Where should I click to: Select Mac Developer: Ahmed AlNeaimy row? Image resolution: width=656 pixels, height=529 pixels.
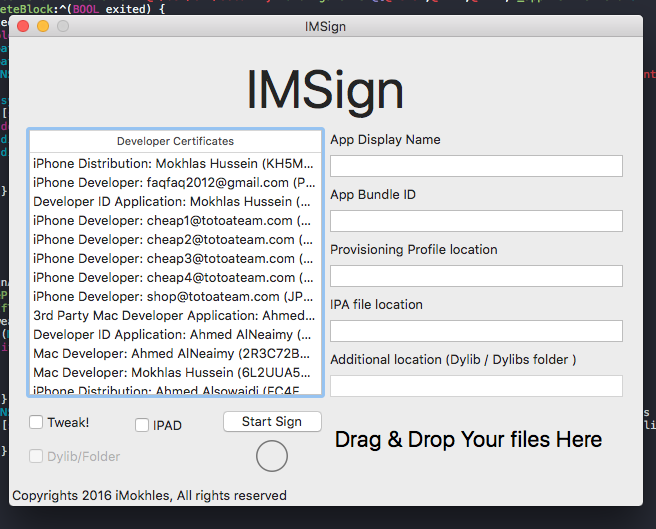175,354
